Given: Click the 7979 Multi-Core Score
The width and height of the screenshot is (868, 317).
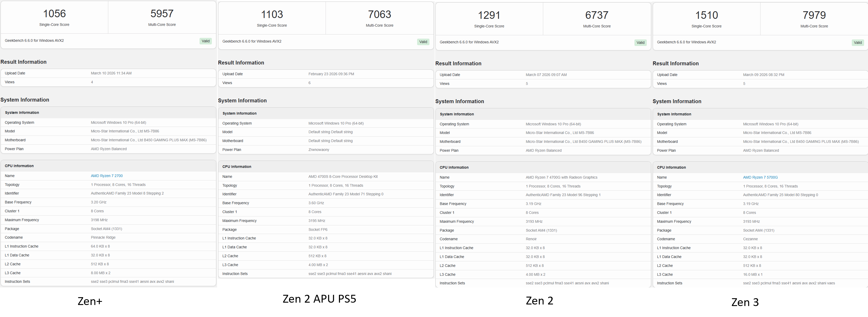Looking at the screenshot, I should click(x=814, y=15).
